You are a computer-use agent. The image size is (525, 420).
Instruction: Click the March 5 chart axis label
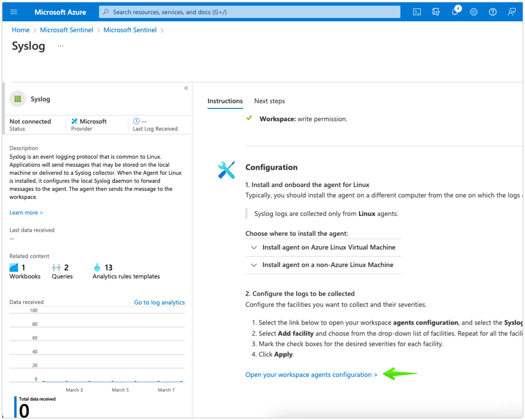coord(120,390)
